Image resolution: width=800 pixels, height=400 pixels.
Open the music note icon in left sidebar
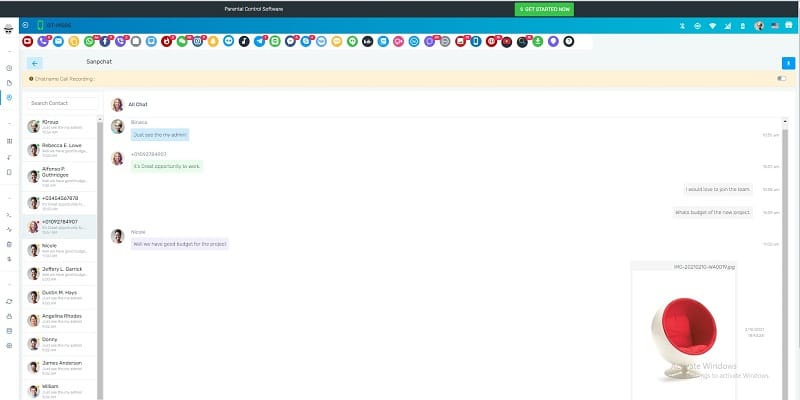pos(9,157)
